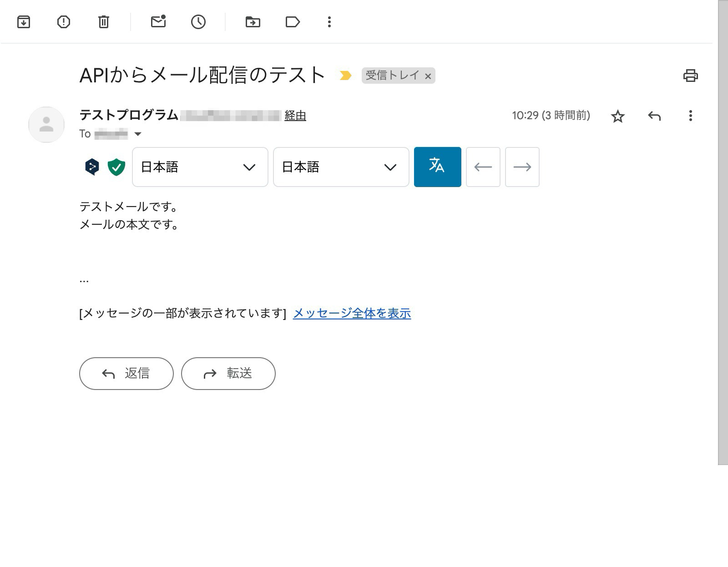Snooze this email

197,22
